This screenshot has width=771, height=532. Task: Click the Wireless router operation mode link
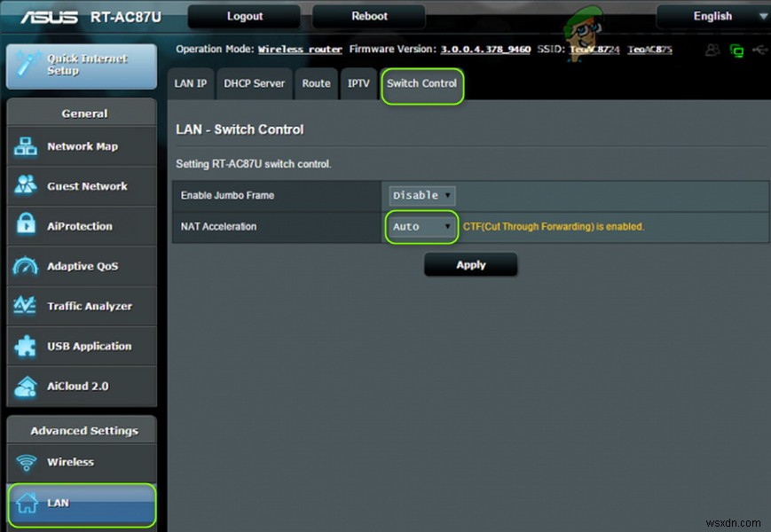pos(300,49)
